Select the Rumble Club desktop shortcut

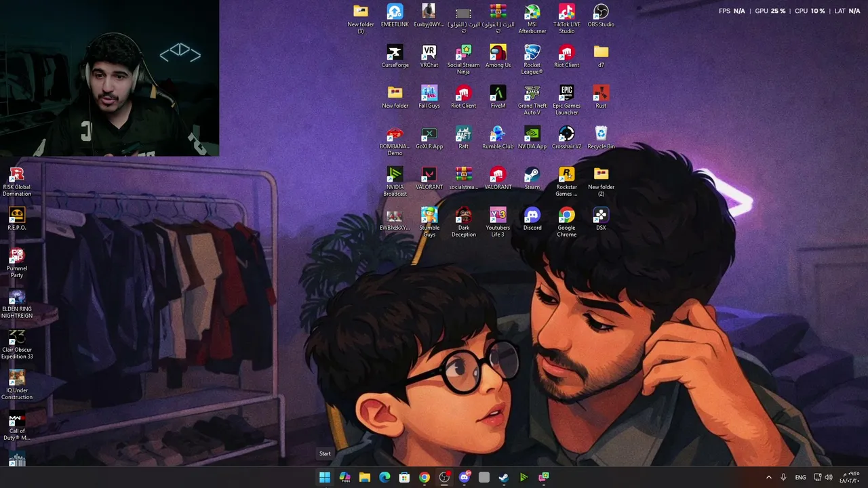[x=498, y=138]
